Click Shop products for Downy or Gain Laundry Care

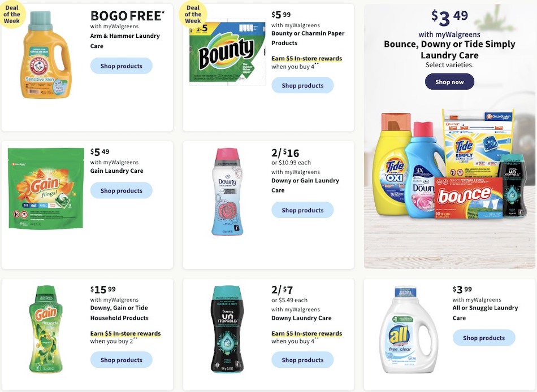pyautogui.click(x=302, y=209)
